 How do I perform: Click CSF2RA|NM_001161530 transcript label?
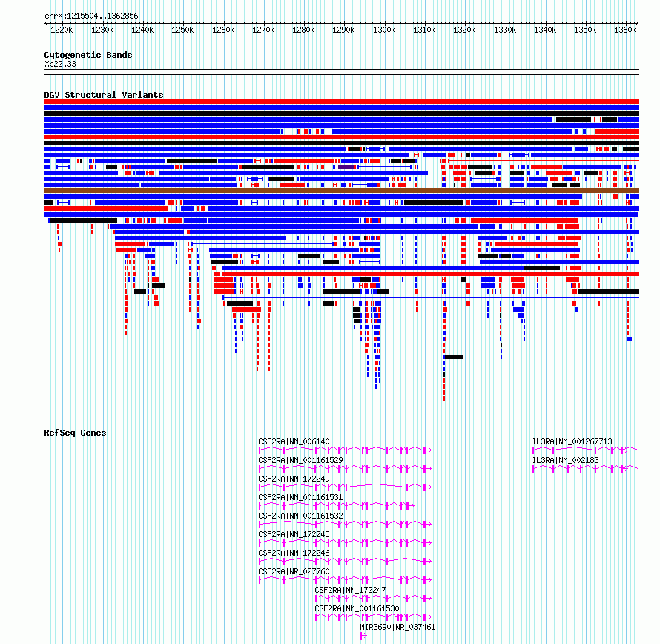coord(357,608)
